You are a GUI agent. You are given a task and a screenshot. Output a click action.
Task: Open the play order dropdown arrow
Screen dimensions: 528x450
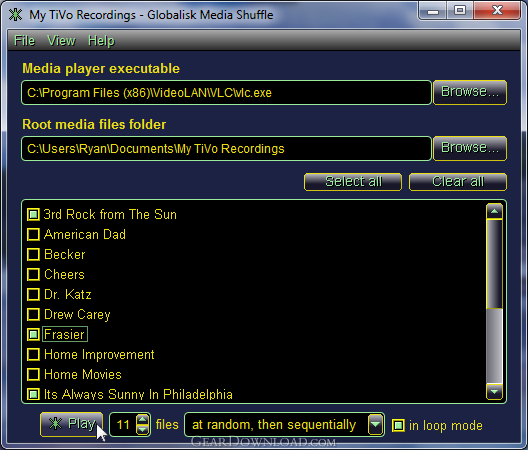pos(375,425)
